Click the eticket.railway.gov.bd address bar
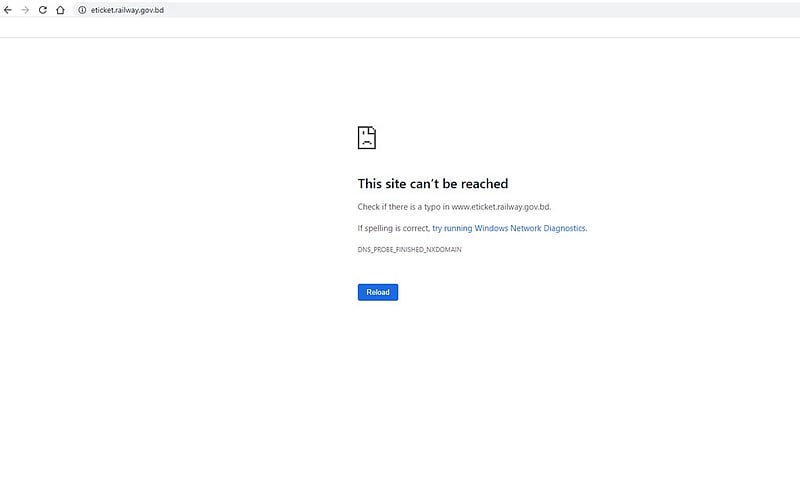This screenshot has height=500, width=800. (439, 10)
